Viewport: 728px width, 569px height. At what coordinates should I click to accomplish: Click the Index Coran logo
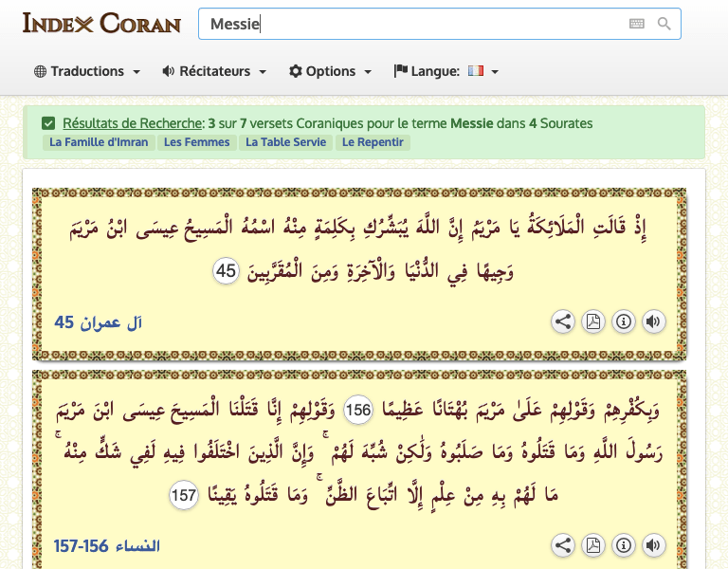(101, 23)
